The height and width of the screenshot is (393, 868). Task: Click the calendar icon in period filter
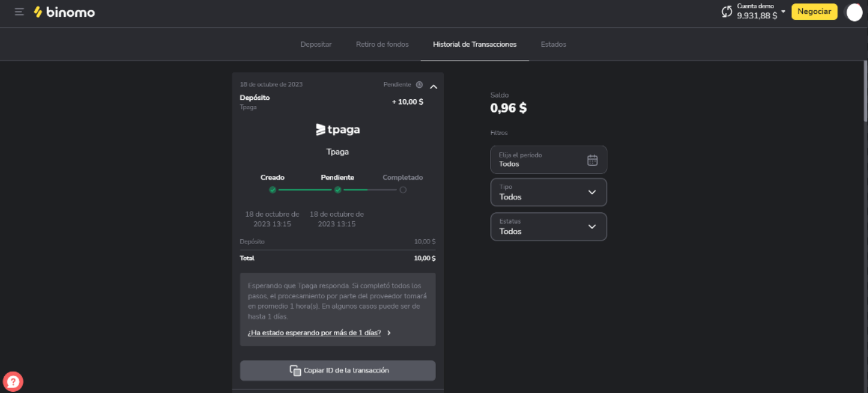pyautogui.click(x=592, y=160)
